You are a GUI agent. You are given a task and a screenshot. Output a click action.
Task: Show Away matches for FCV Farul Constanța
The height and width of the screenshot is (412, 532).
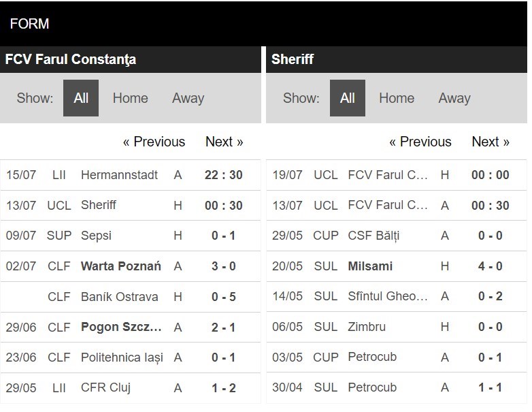coord(188,98)
